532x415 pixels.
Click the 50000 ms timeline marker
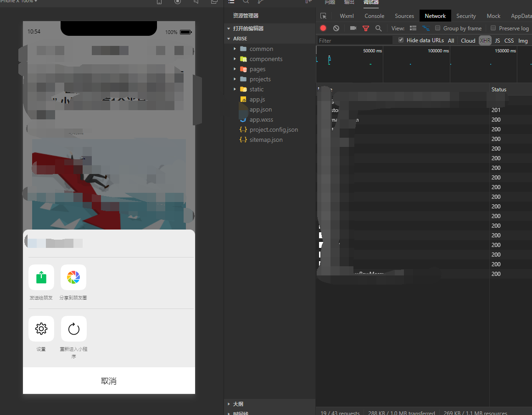click(372, 51)
